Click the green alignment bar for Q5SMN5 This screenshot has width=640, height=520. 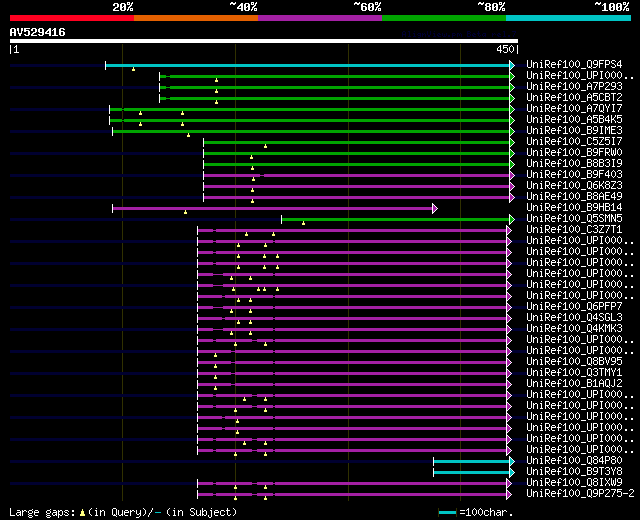click(396, 220)
